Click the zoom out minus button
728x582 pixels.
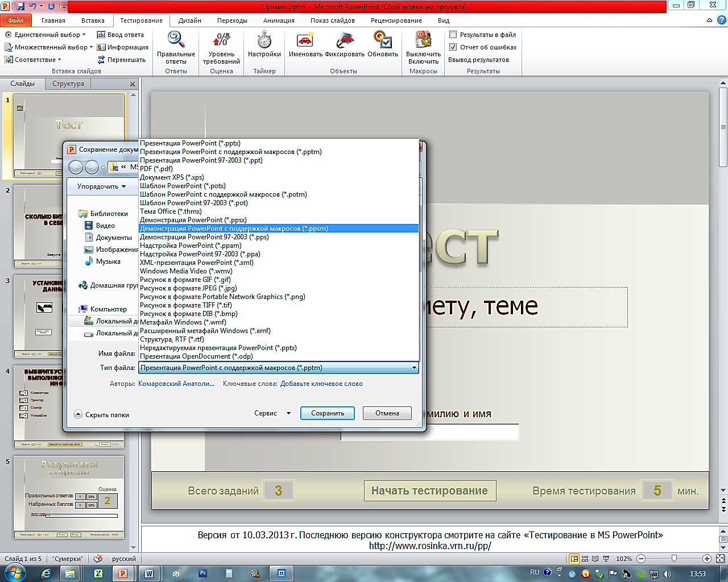641,559
